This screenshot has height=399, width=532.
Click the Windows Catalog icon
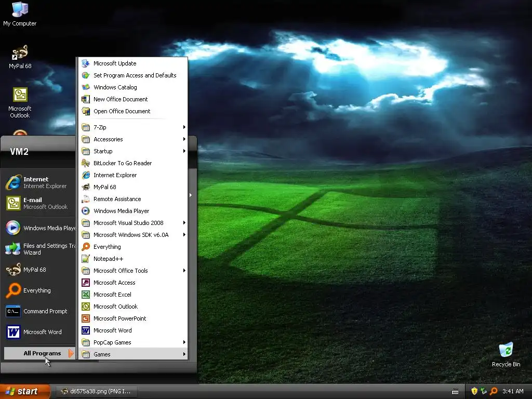tap(86, 87)
